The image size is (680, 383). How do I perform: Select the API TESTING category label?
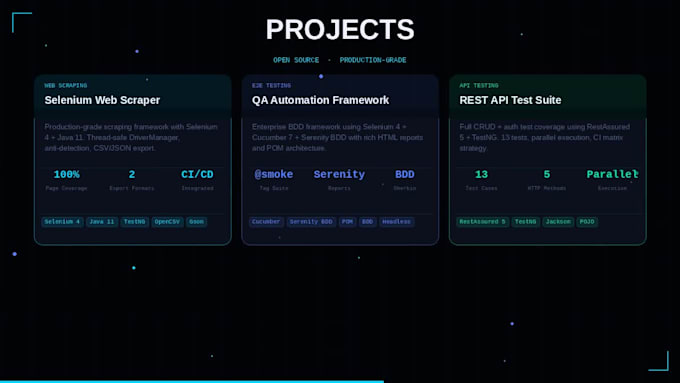479,85
